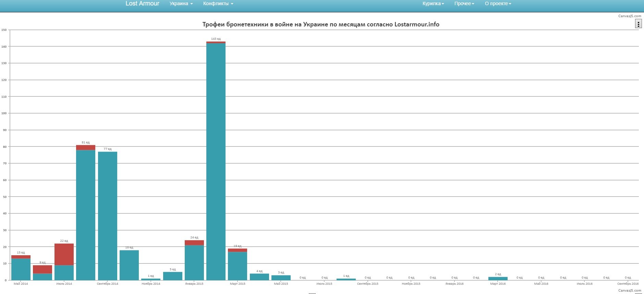Image resolution: width=644 pixels, height=294 pixels.
Task: Click the 15 ед data label
Action: (x=21, y=252)
